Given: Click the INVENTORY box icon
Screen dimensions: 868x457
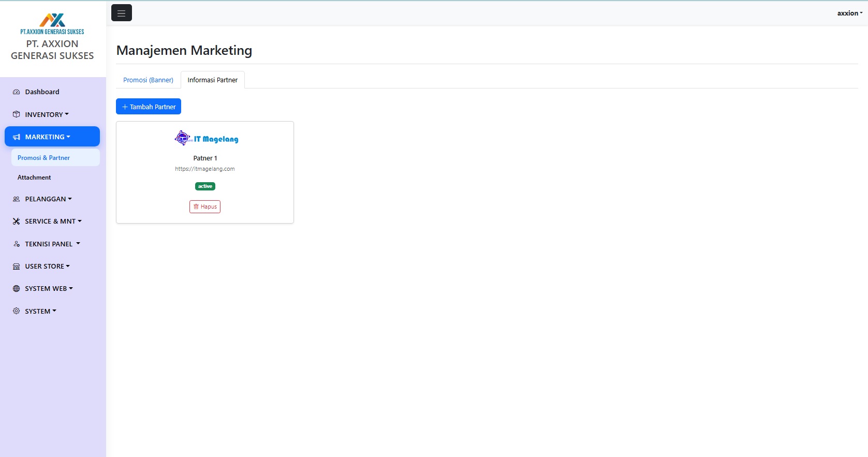Looking at the screenshot, I should pyautogui.click(x=17, y=114).
